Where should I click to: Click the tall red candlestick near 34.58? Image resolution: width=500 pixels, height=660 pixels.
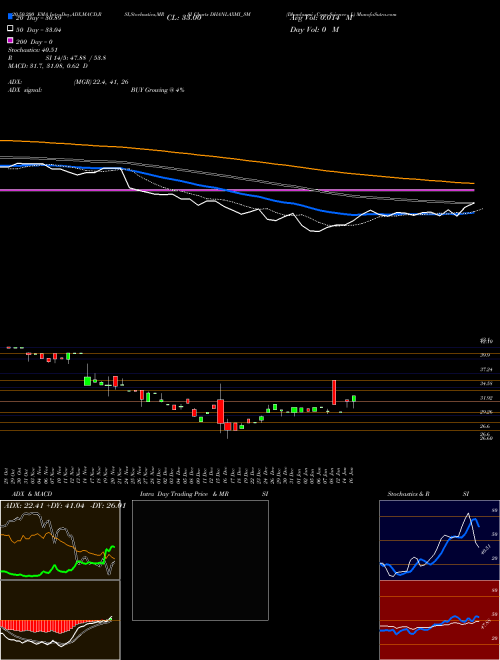334,392
